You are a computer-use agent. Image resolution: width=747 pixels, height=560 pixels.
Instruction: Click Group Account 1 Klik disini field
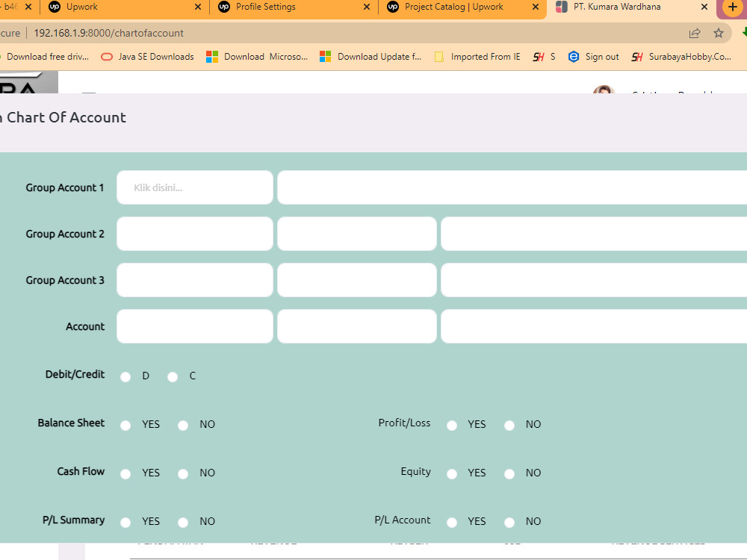click(195, 187)
